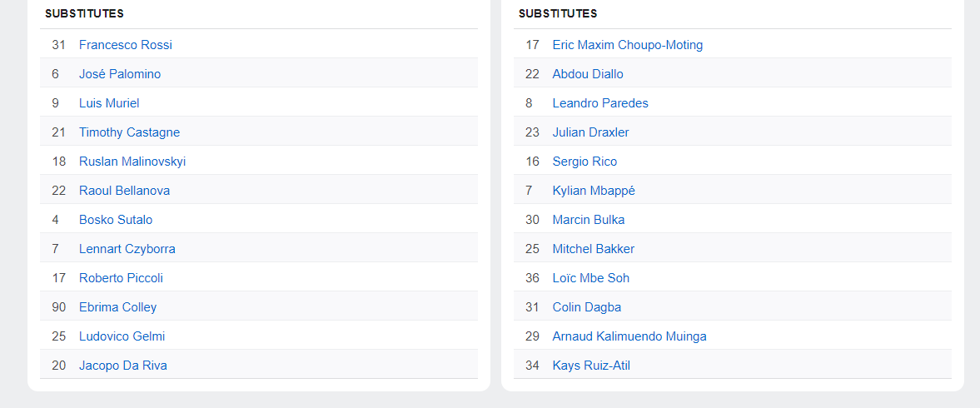Open Bosko Sutalo link
Image resolution: width=980 pixels, height=408 pixels.
[116, 220]
